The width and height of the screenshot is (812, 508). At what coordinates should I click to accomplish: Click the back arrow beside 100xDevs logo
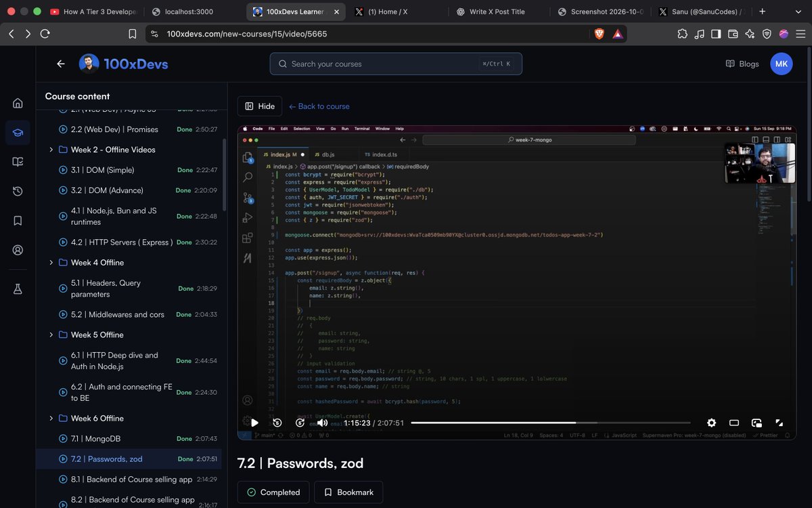(61, 64)
